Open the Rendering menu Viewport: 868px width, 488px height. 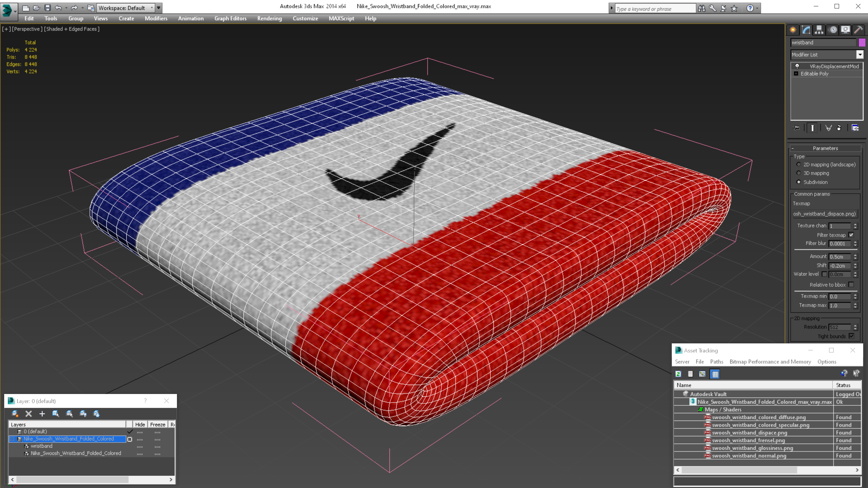point(269,18)
